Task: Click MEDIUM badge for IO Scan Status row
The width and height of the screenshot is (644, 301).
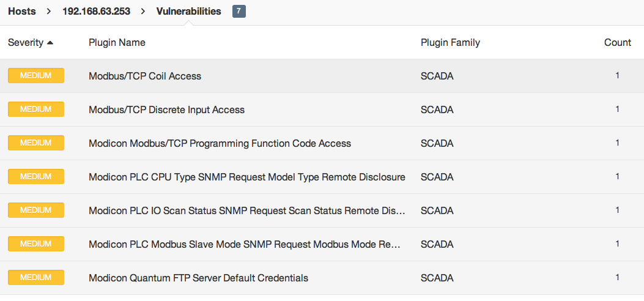Action: (x=36, y=210)
